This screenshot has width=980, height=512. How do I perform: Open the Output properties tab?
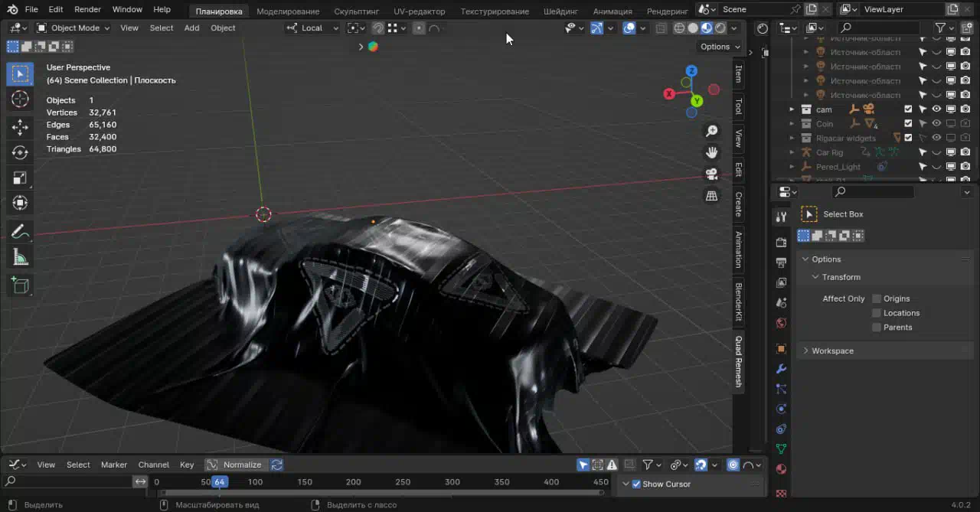tap(781, 263)
